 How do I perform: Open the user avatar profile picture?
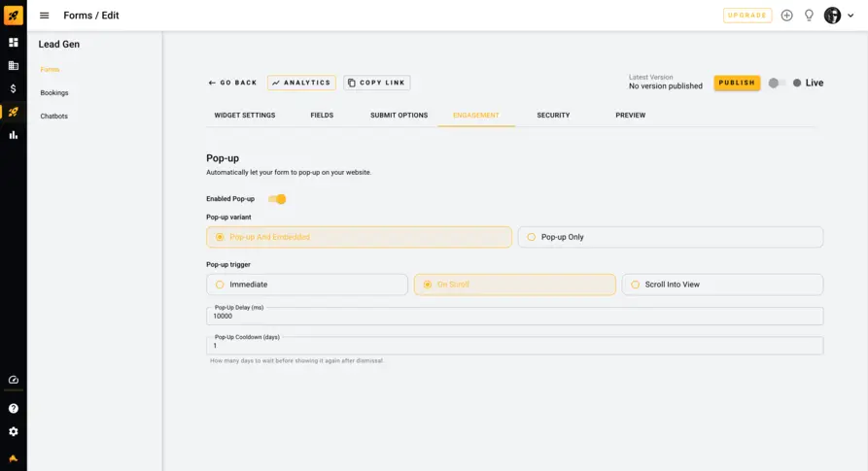(x=832, y=16)
